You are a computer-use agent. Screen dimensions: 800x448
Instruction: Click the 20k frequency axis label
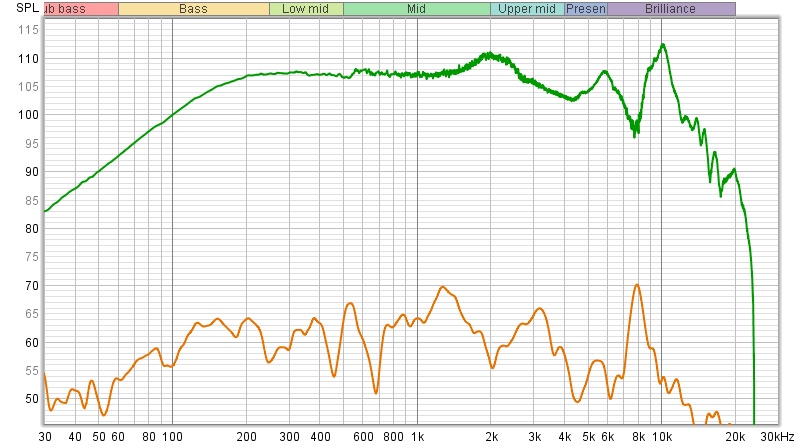click(x=735, y=437)
